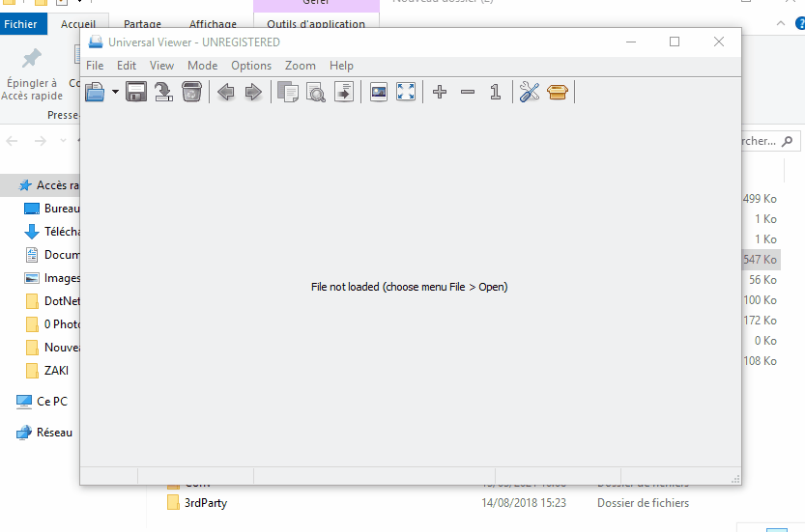This screenshot has height=532, width=805.
Task: Zoom in with the plus icon
Action: pos(440,93)
